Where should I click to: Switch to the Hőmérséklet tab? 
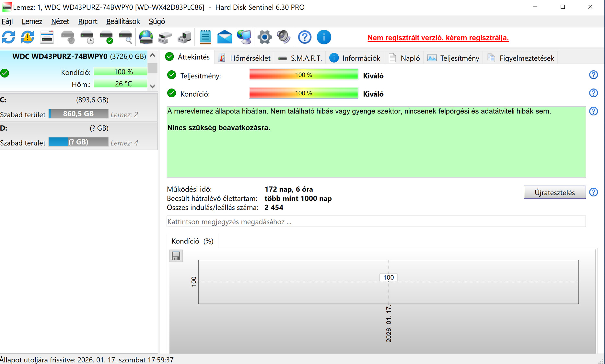pyautogui.click(x=245, y=58)
